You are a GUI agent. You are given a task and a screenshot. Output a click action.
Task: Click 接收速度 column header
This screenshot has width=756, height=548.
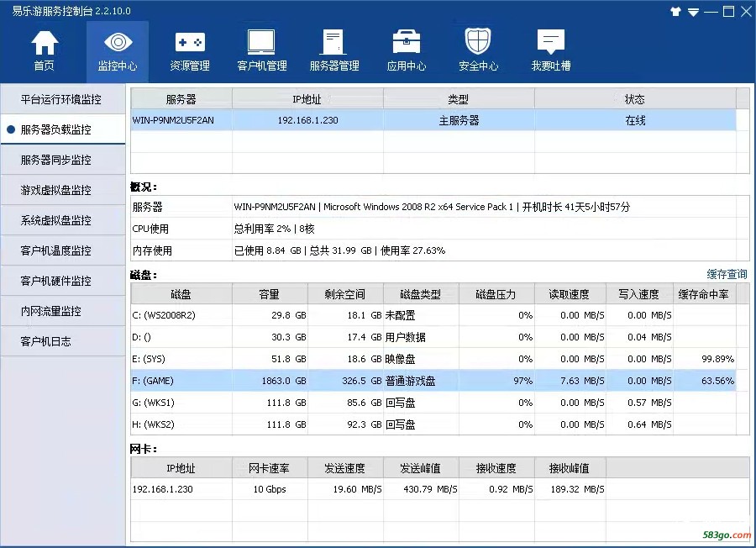(x=496, y=468)
